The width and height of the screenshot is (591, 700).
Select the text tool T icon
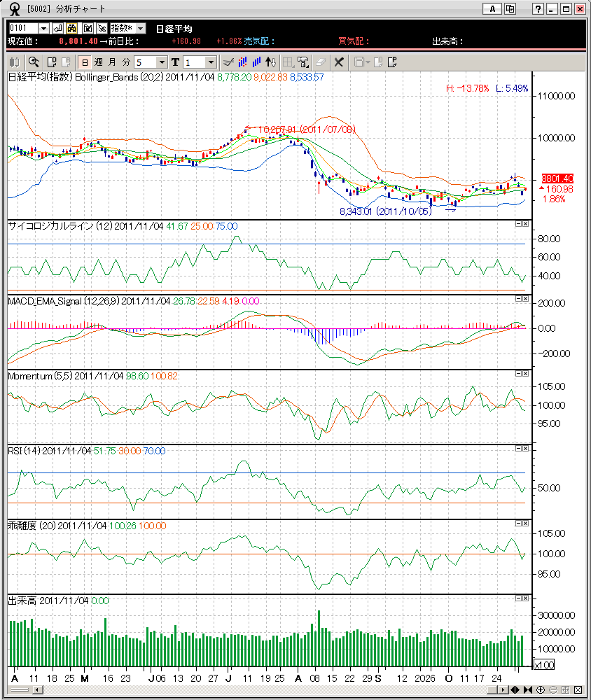pyautogui.click(x=175, y=62)
